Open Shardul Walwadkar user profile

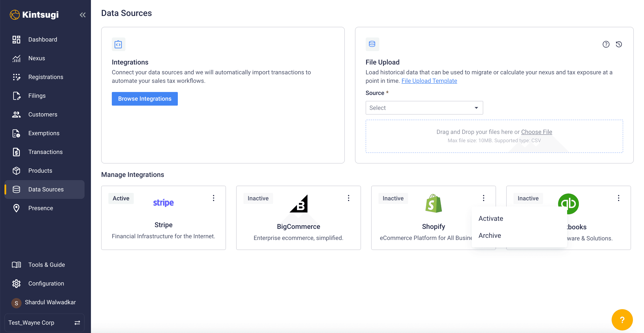(x=50, y=302)
